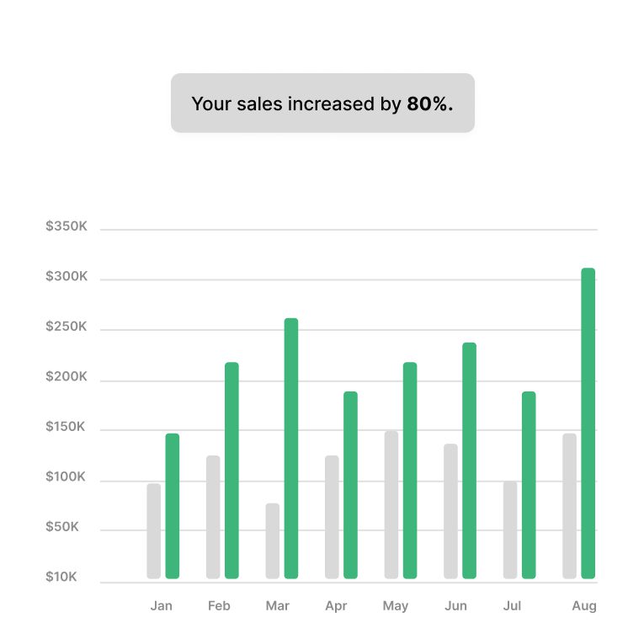Select the green August sales bar
The height and width of the screenshot is (644, 644).
click(x=588, y=423)
